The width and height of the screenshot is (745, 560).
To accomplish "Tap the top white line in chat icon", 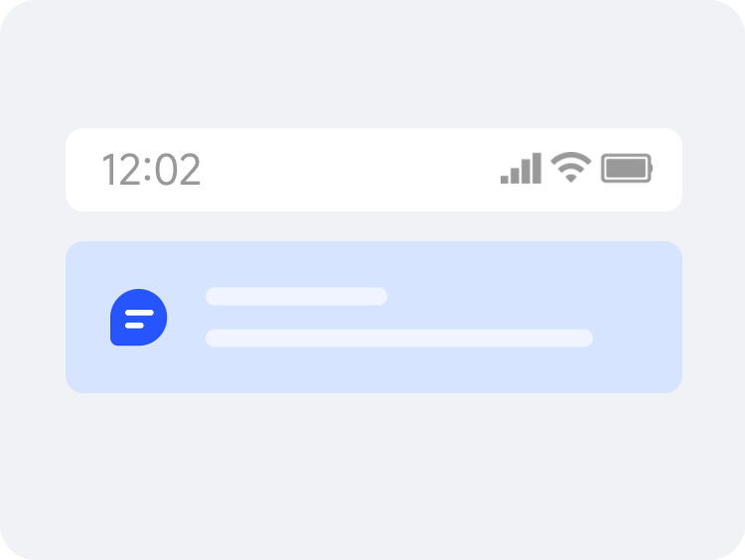I will coord(139,313).
